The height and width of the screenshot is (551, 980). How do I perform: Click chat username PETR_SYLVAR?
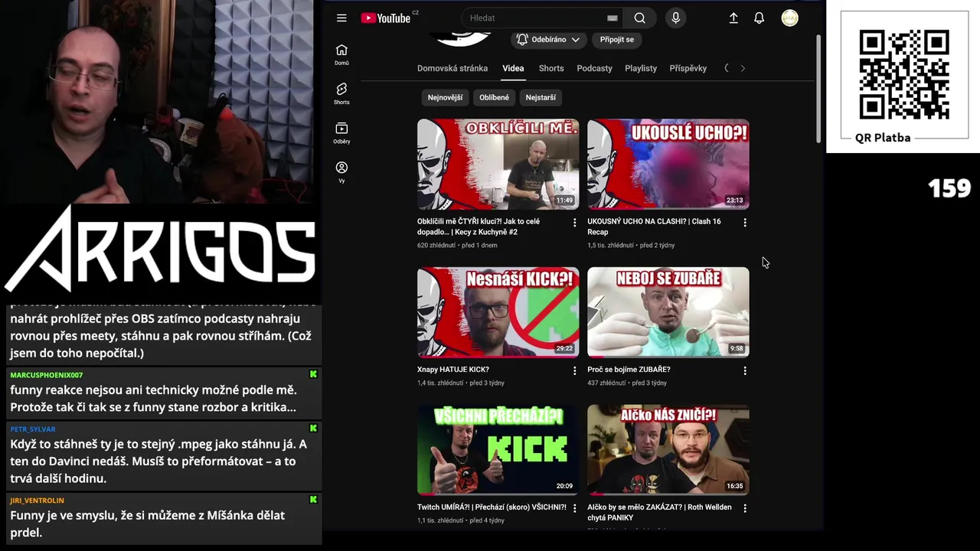click(33, 429)
